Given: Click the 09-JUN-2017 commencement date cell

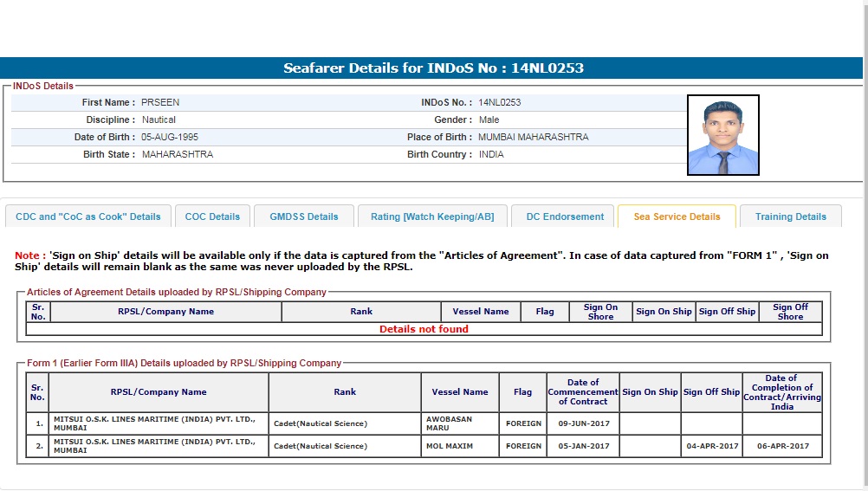Looking at the screenshot, I should click(583, 423).
